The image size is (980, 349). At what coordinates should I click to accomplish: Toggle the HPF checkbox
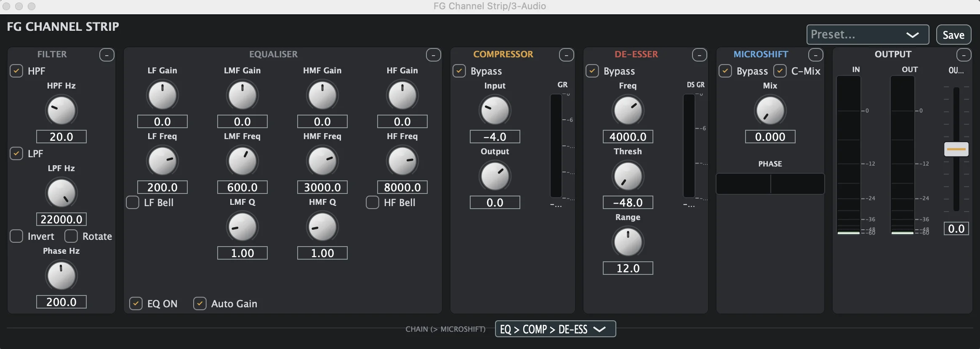pyautogui.click(x=16, y=71)
